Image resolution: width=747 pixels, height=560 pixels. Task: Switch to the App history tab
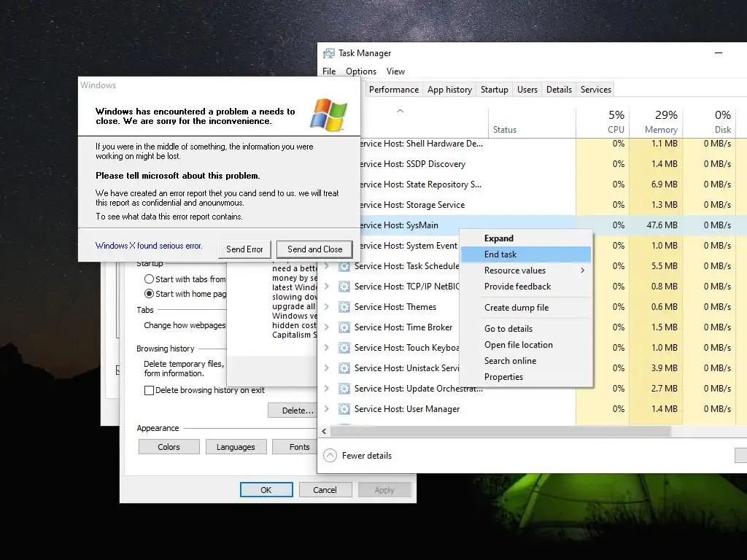(x=449, y=90)
